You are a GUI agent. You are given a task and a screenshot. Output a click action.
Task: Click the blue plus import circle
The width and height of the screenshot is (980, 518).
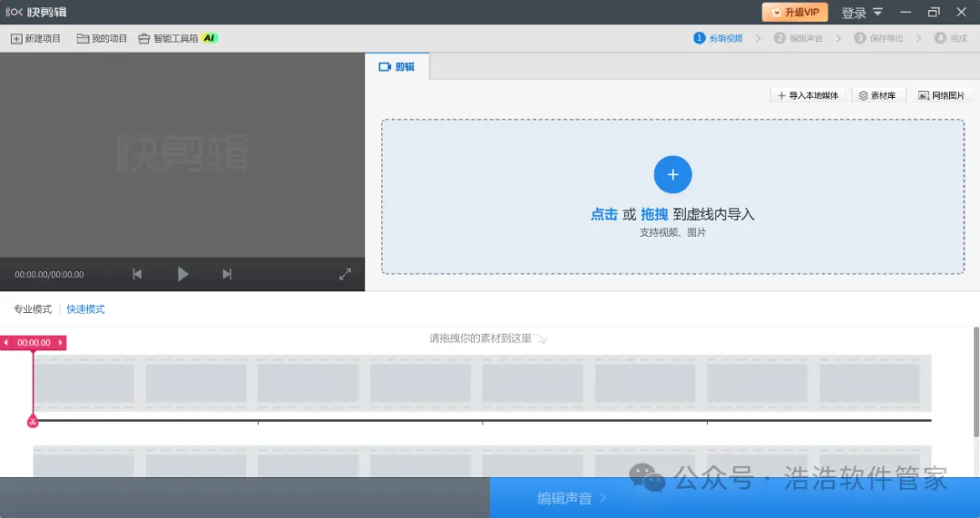[672, 174]
